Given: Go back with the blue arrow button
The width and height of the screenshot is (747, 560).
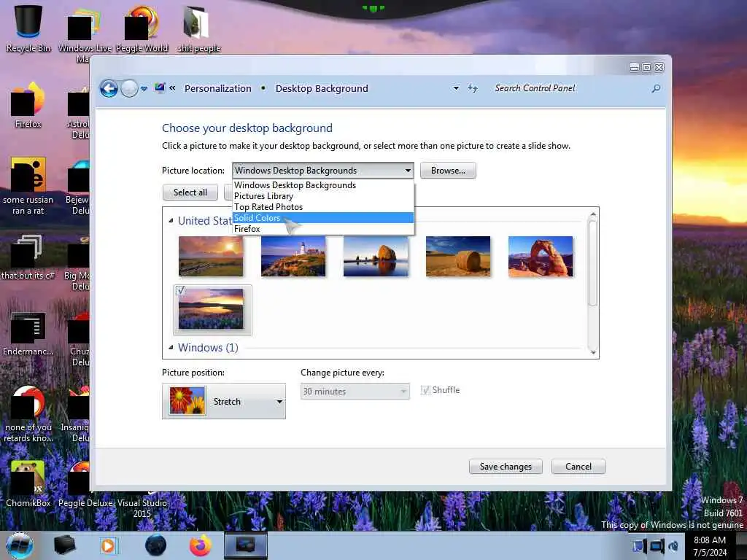Looking at the screenshot, I should 109,88.
